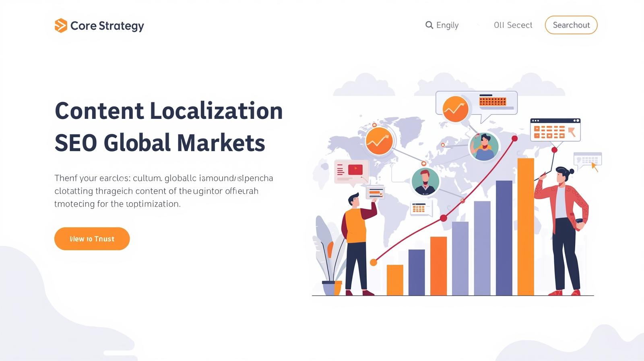Click the Core Strategy brand name text
The image size is (644, 361).
[x=107, y=26]
